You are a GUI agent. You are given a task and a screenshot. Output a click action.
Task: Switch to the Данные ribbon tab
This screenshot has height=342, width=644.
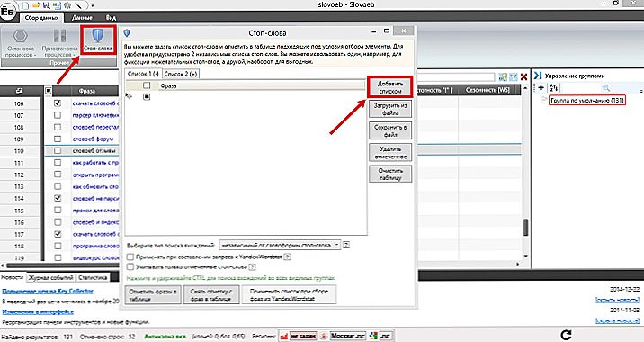[82, 18]
